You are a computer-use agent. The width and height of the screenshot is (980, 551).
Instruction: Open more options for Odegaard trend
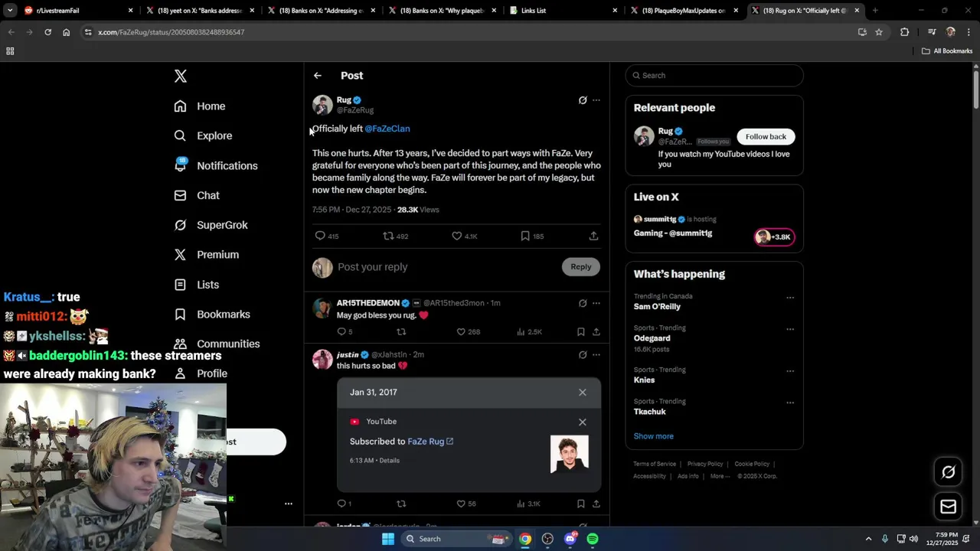click(x=790, y=329)
